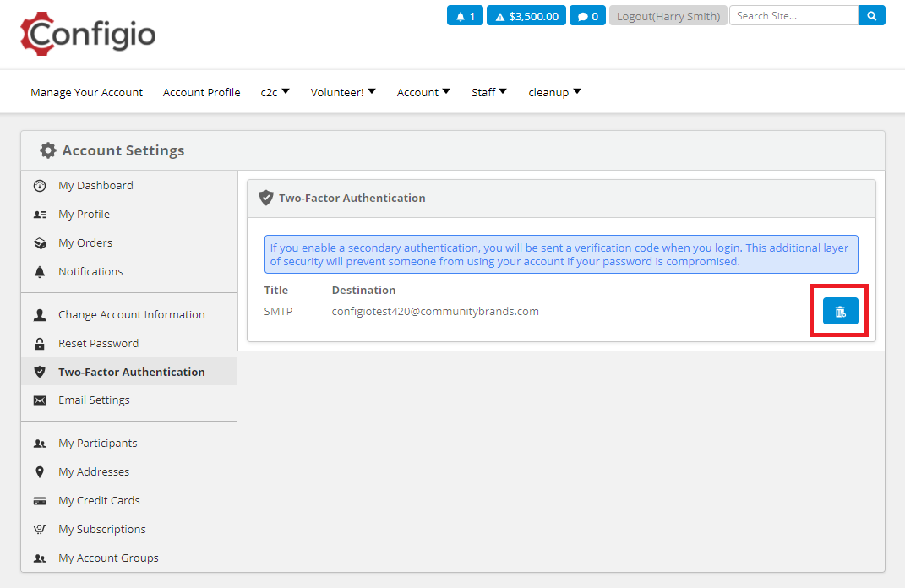Open My Credit Cards page
The image size is (905, 588).
click(x=99, y=500)
